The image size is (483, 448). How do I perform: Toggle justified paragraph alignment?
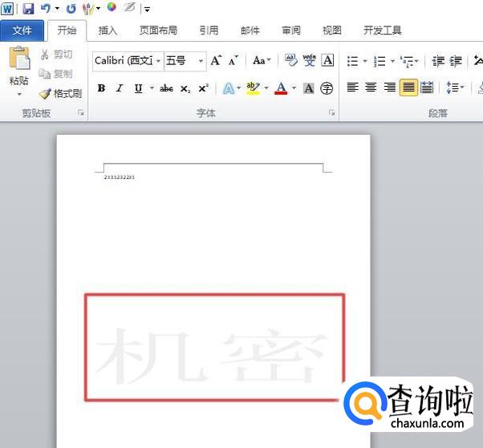(408, 88)
